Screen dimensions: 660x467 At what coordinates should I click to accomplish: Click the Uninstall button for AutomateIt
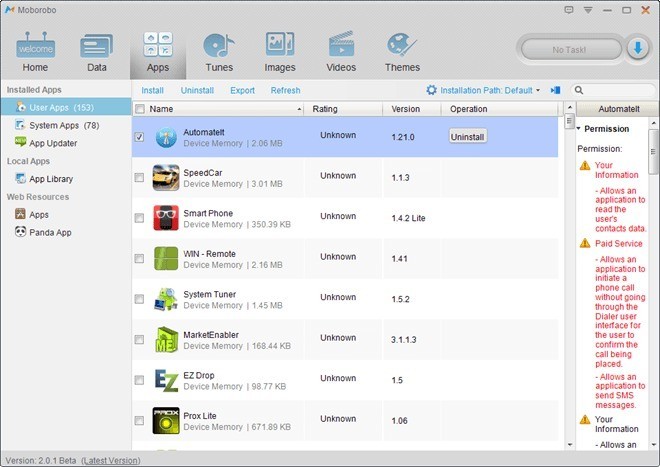coord(468,136)
